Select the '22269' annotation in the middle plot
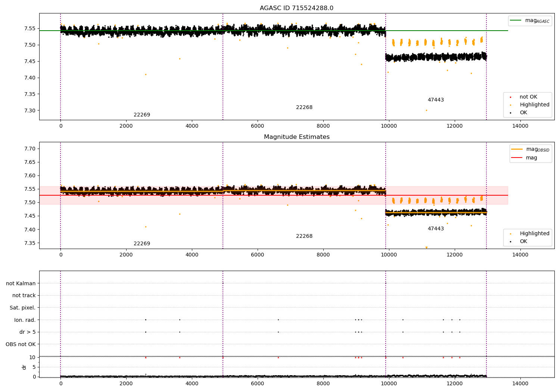Image resolution: width=560 pixels, height=392 pixels. pyautogui.click(x=142, y=243)
